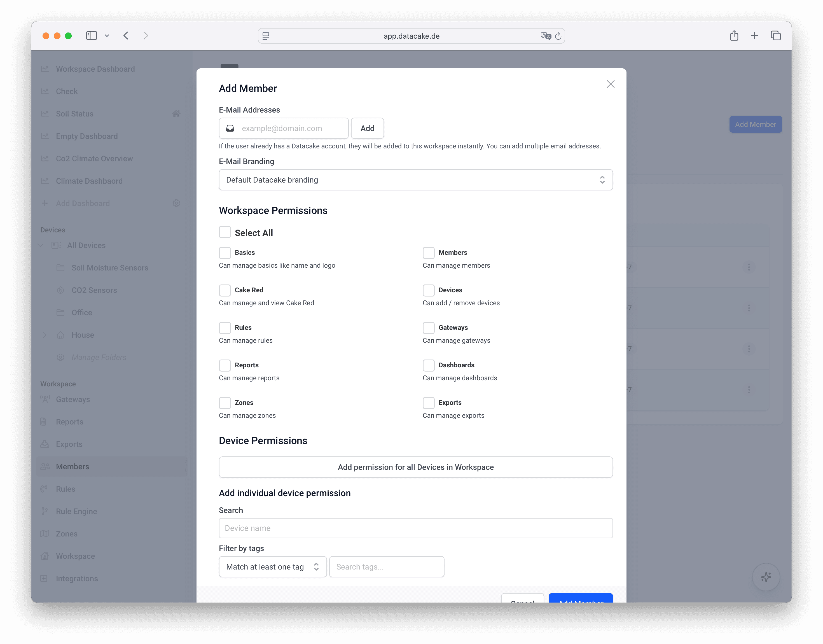Click the Gateways antenna icon in sidebar
This screenshot has height=644, width=823.
45,399
